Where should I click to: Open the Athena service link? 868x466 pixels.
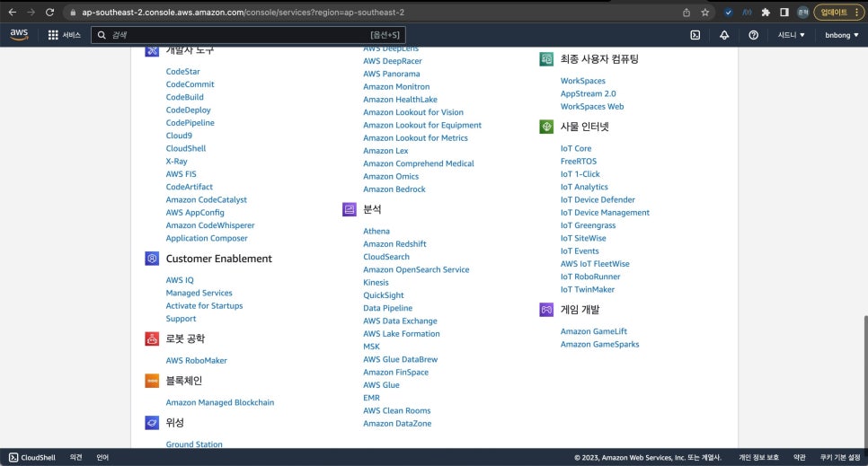pyautogui.click(x=376, y=232)
